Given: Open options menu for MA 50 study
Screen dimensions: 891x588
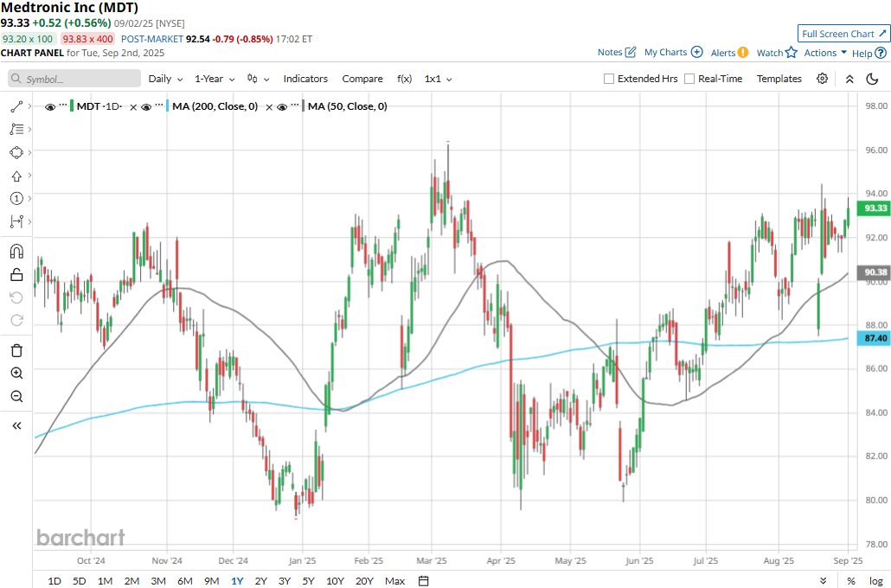Looking at the screenshot, I should (x=295, y=106).
